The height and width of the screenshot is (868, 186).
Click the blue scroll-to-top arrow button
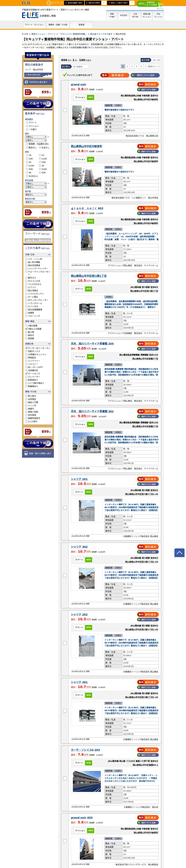click(179, 553)
